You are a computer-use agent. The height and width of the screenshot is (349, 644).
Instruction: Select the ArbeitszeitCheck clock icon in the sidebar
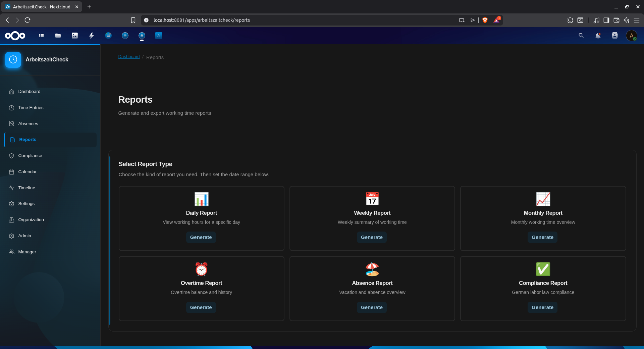(13, 59)
